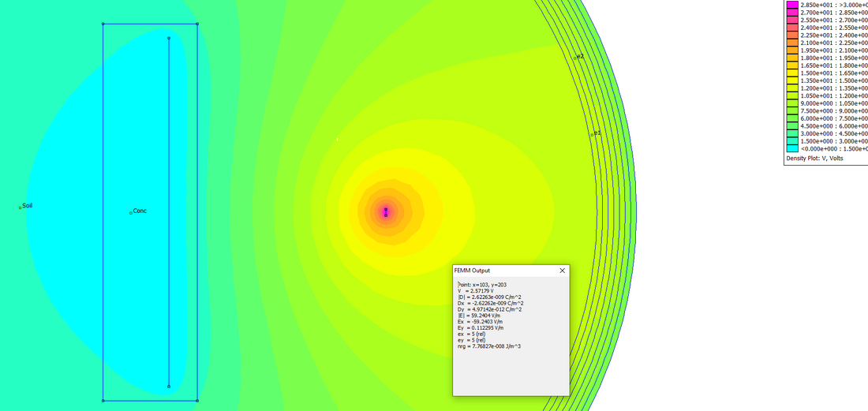Image resolution: width=868 pixels, height=411 pixels.
Task: Click the point source at potential peak
Action: point(386,211)
